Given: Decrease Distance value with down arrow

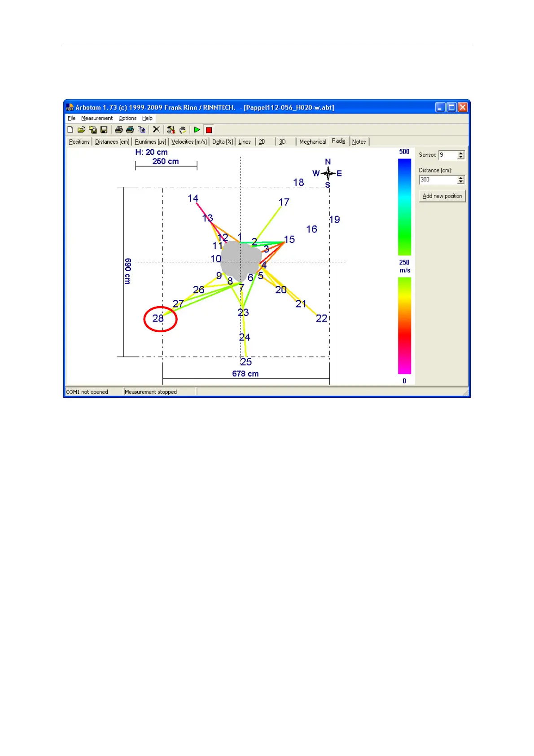Looking at the screenshot, I should [461, 182].
